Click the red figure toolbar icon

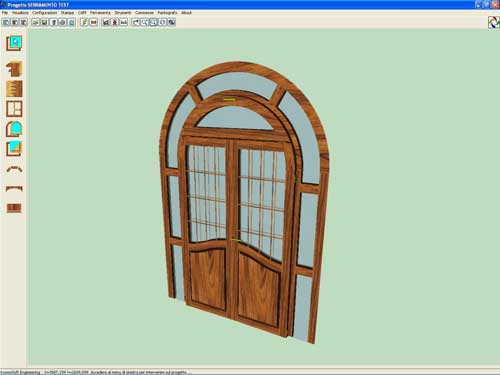[115, 22]
